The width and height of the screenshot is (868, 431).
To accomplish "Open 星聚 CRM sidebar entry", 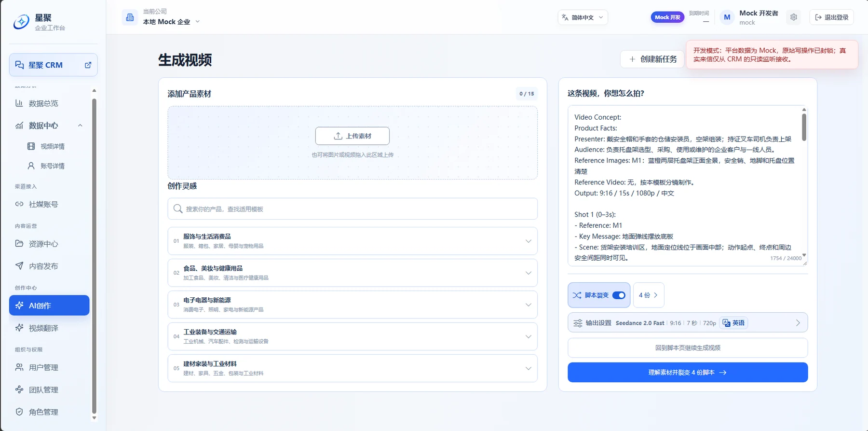I will click(x=53, y=65).
